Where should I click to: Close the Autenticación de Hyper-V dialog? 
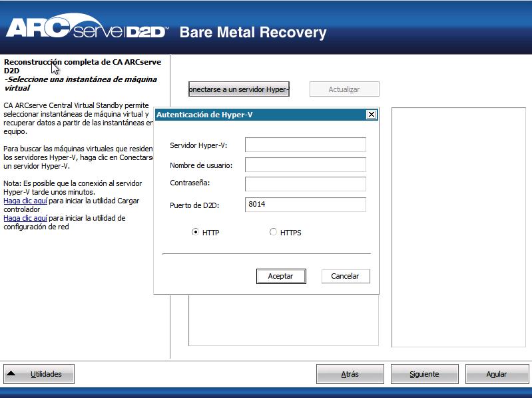pyautogui.click(x=372, y=115)
